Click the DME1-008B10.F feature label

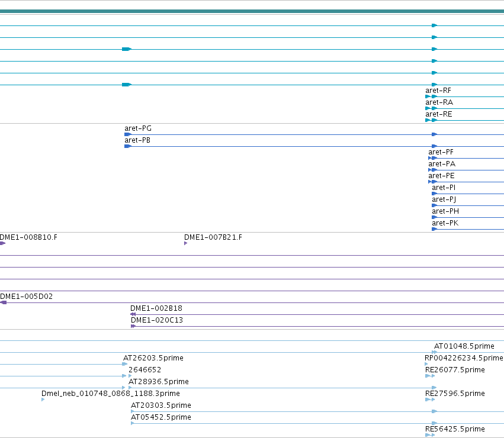click(28, 237)
